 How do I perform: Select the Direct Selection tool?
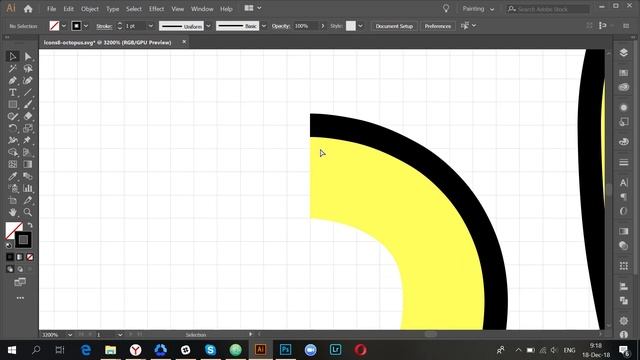(x=28, y=56)
